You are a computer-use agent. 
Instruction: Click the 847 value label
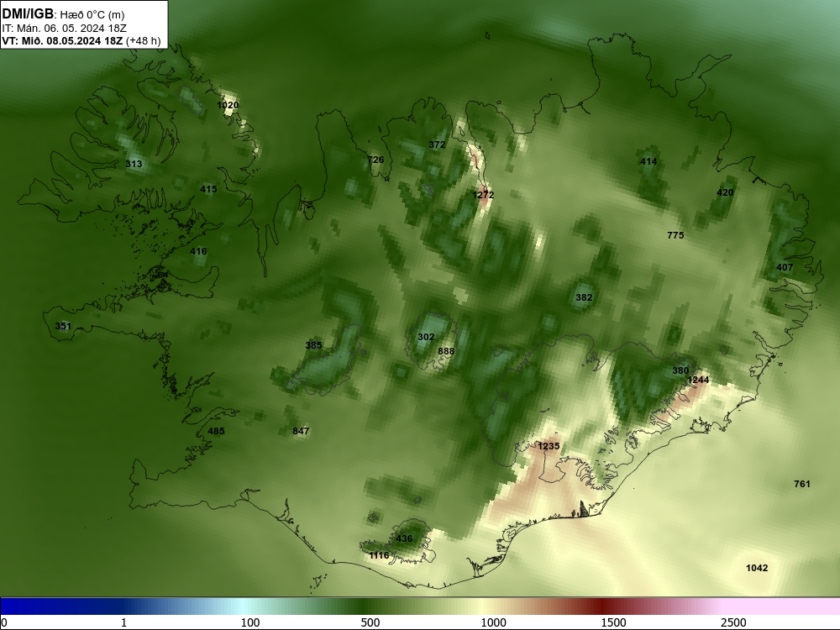pos(301,431)
